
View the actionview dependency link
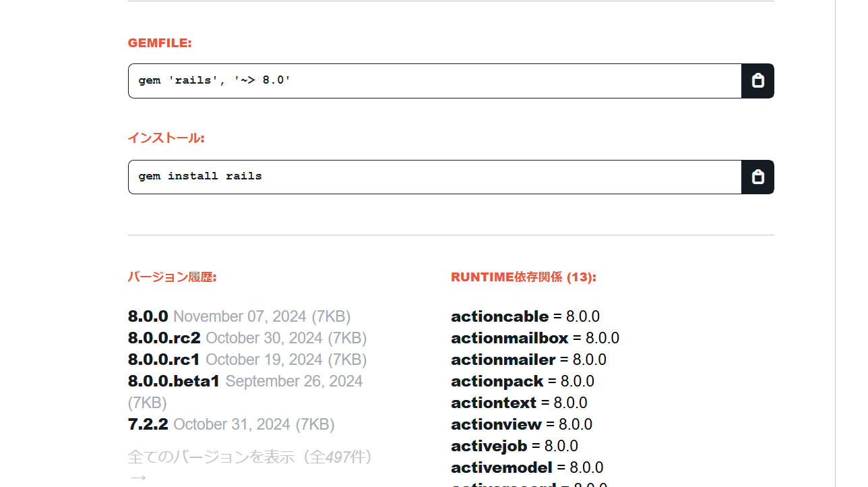(x=496, y=424)
